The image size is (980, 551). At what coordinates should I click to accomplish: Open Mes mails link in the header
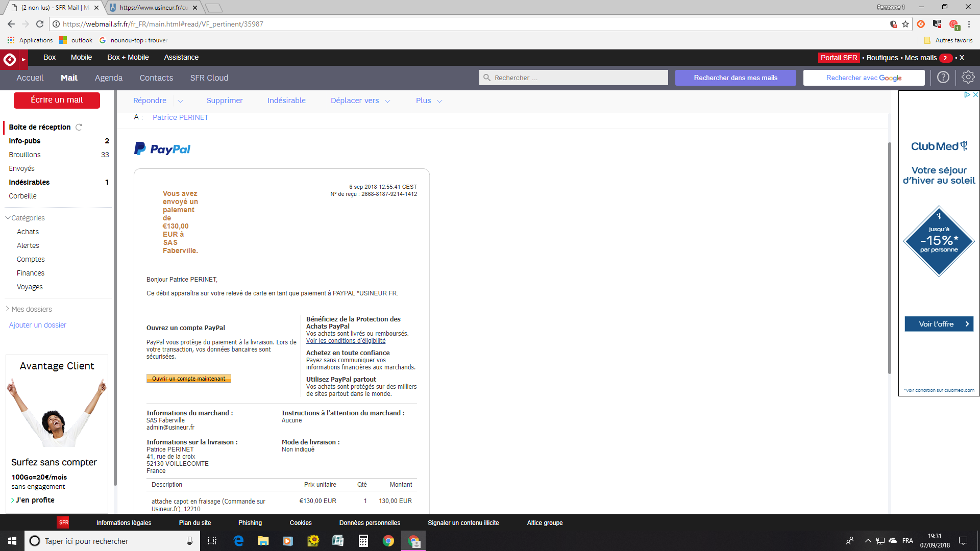point(920,58)
